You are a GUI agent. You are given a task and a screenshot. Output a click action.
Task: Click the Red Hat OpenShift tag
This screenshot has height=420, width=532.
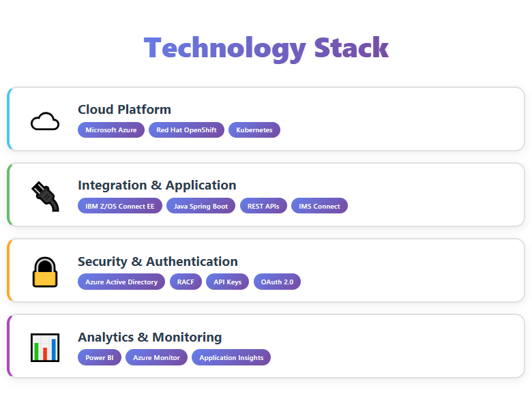186,130
